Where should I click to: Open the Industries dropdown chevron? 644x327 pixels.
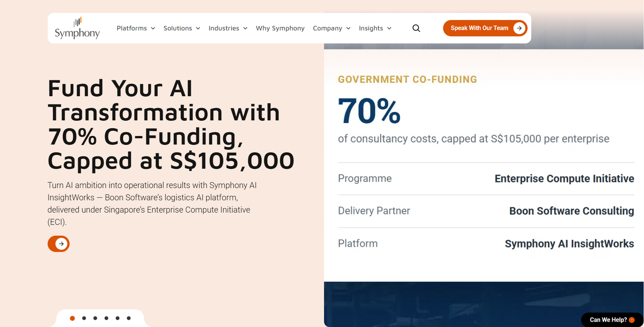(x=245, y=28)
